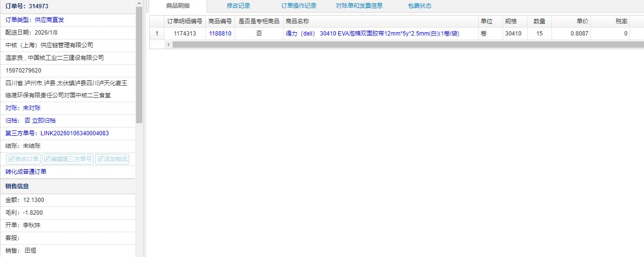Click the 未对账 reconciliation status
The height and width of the screenshot is (257, 644).
32,108
